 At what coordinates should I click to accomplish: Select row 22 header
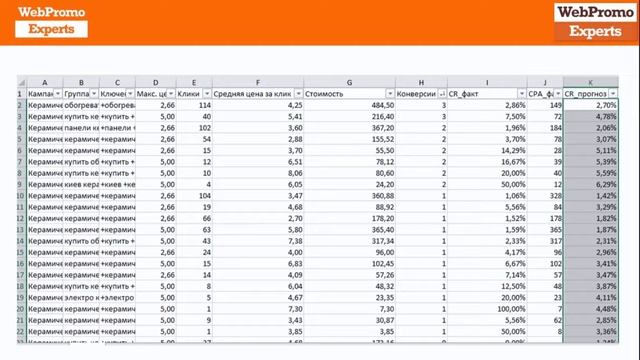[x=22, y=332]
